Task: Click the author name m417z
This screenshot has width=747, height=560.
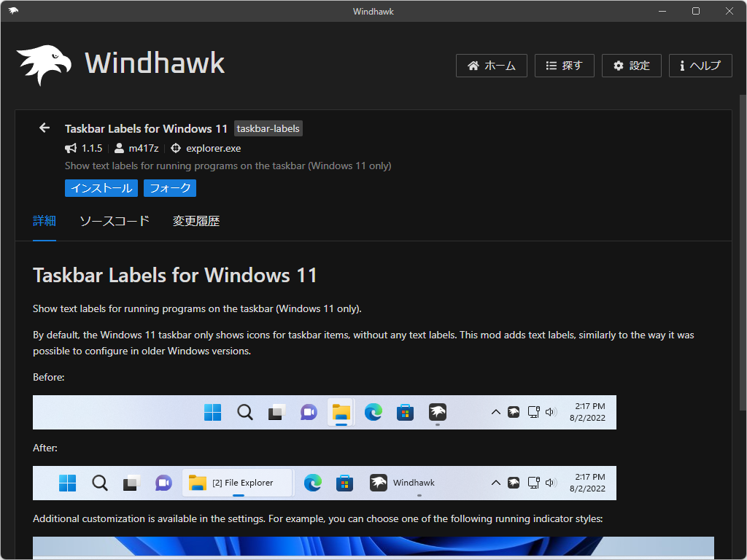Action: (144, 148)
